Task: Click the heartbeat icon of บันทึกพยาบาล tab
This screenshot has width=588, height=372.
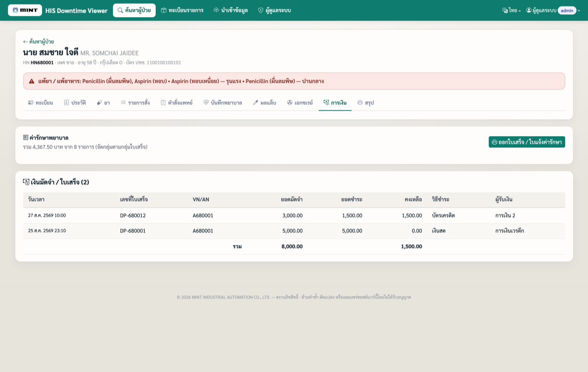Action: [x=206, y=102]
